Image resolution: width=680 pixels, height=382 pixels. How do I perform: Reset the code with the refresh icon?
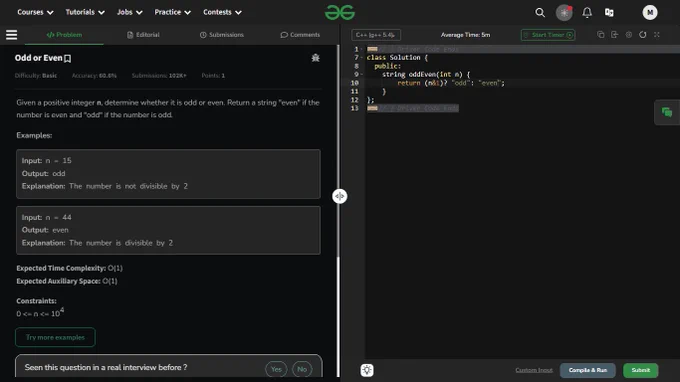(643, 35)
